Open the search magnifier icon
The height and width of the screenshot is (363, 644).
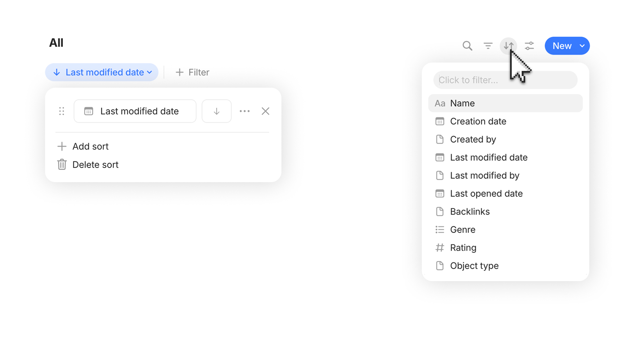(467, 46)
